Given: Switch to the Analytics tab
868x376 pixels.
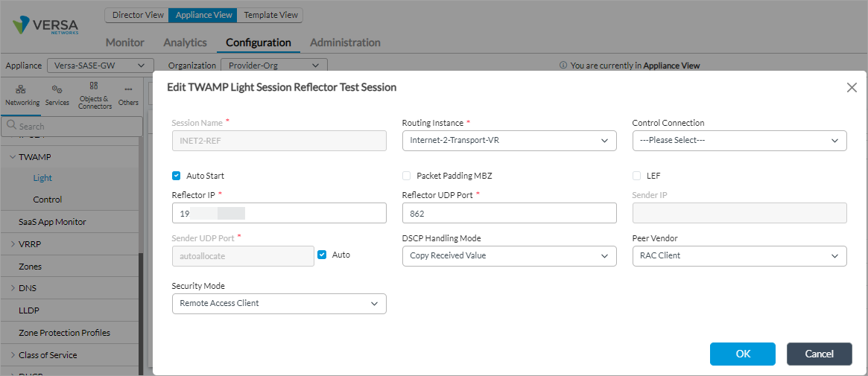Looking at the screenshot, I should click(x=185, y=42).
